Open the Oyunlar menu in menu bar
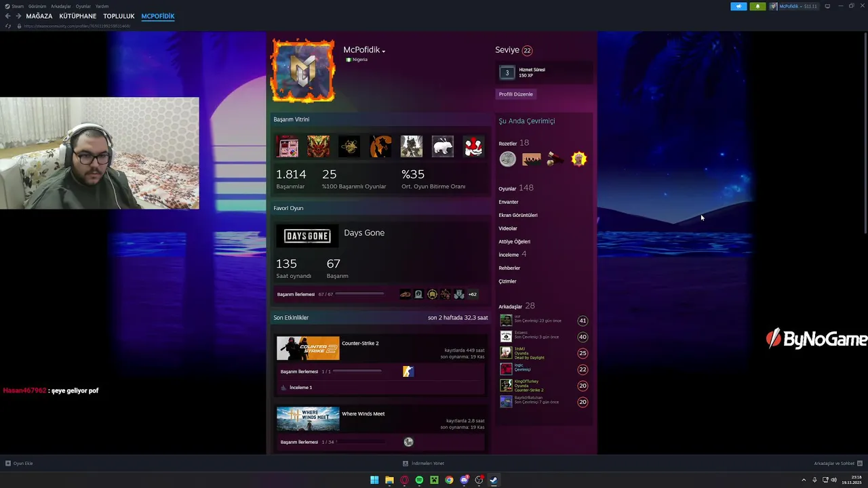The width and height of the screenshot is (868, 488). point(83,6)
